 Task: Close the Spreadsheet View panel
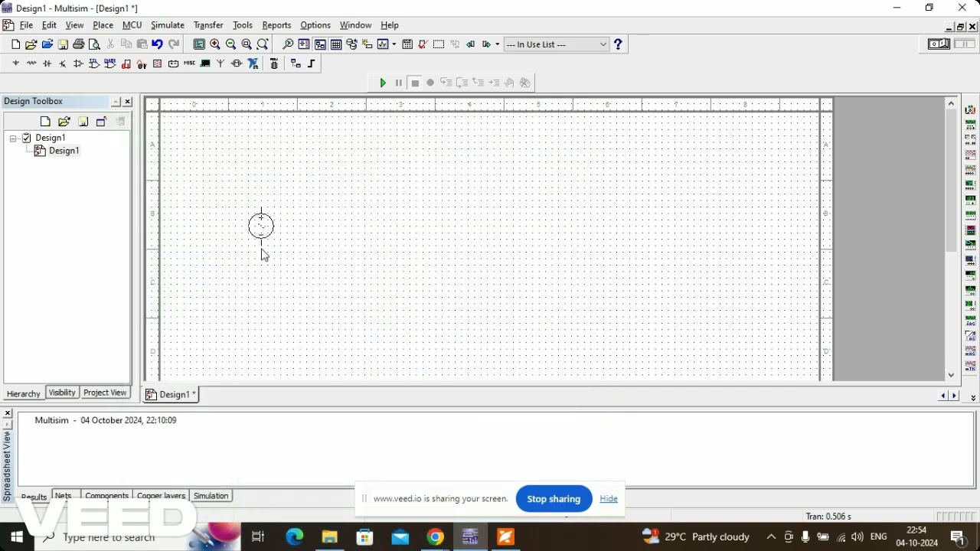[x=8, y=413]
